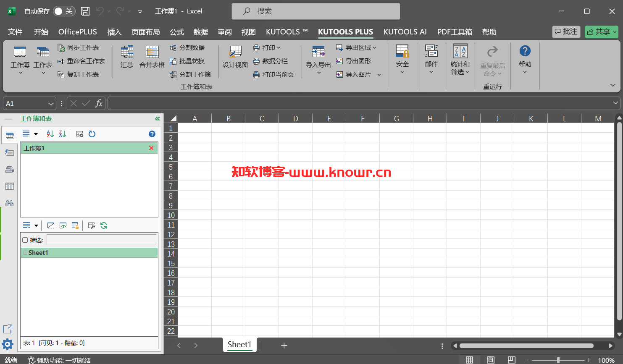Switch to the 公式 Formulas tab
This screenshot has height=364, width=623.
click(x=177, y=32)
